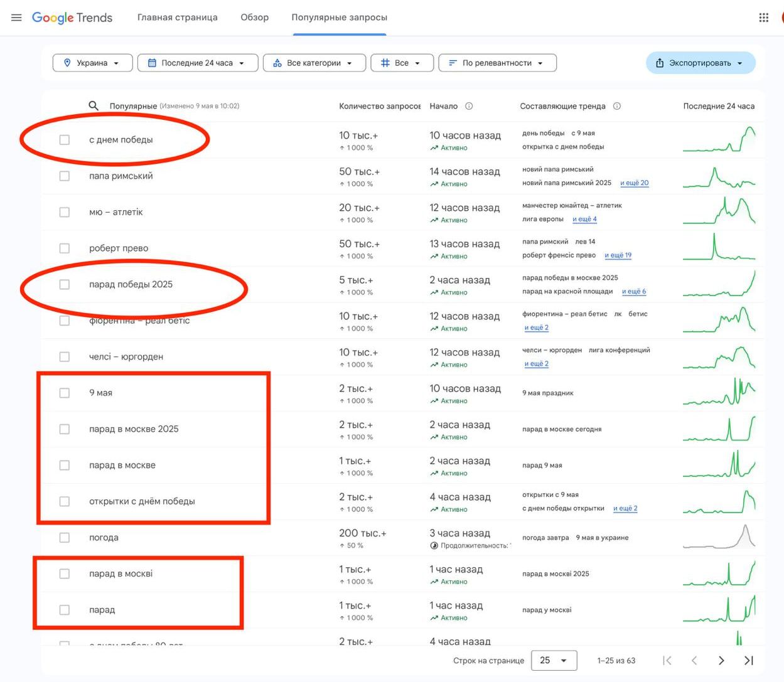Click погода завтра chip
784x682 pixels.
pos(545,538)
